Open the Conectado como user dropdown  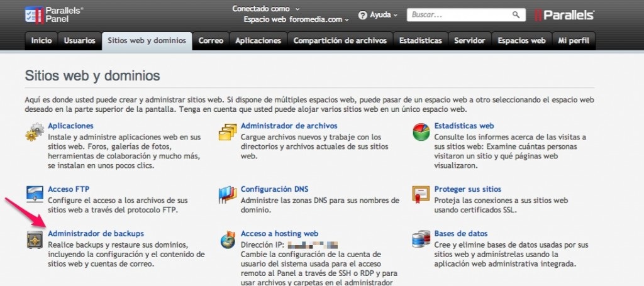click(x=265, y=9)
